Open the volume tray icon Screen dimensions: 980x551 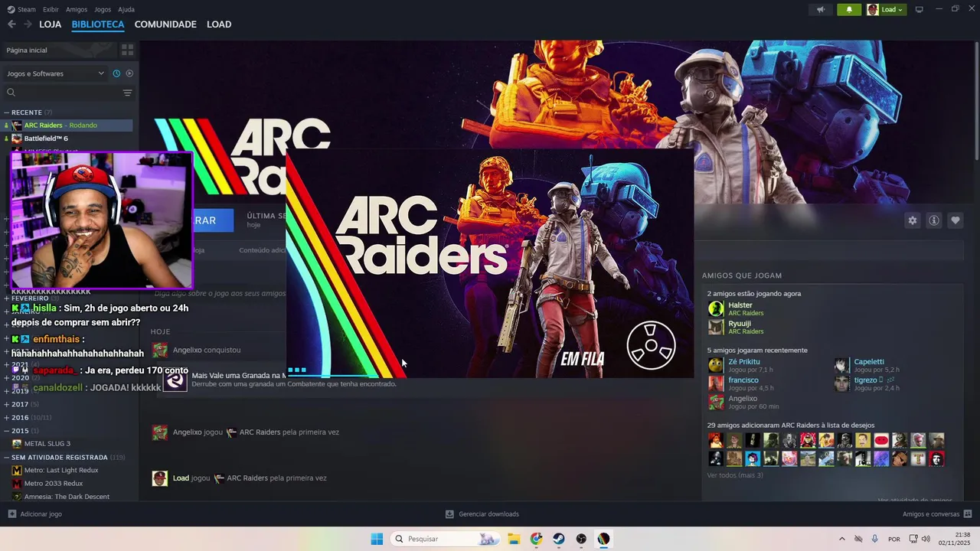pyautogui.click(x=926, y=539)
